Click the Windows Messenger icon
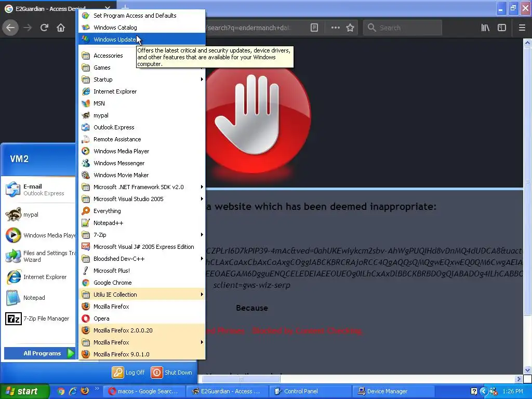 click(86, 163)
